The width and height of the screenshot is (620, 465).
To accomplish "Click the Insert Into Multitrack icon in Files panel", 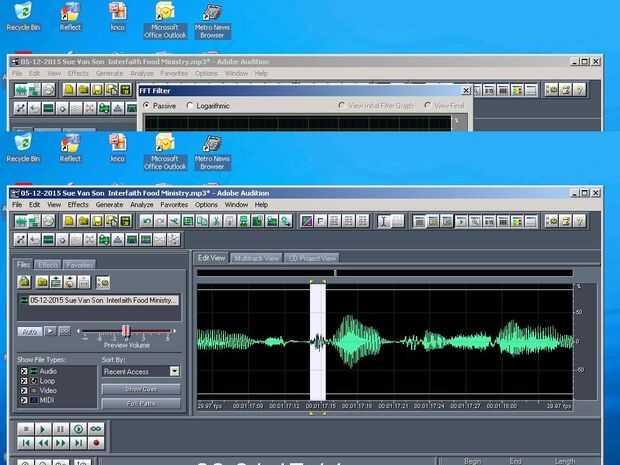I will click(x=56, y=282).
